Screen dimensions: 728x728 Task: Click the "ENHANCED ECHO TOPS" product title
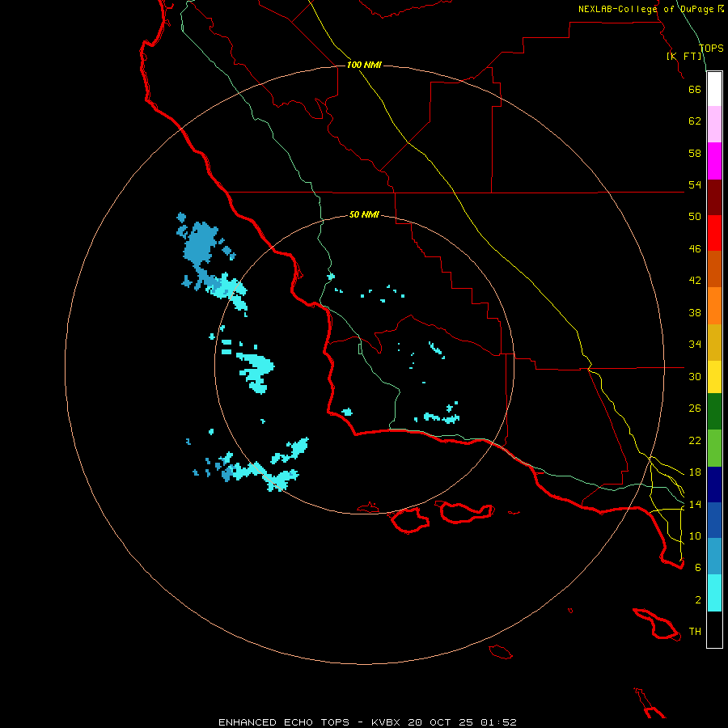[x=283, y=722]
